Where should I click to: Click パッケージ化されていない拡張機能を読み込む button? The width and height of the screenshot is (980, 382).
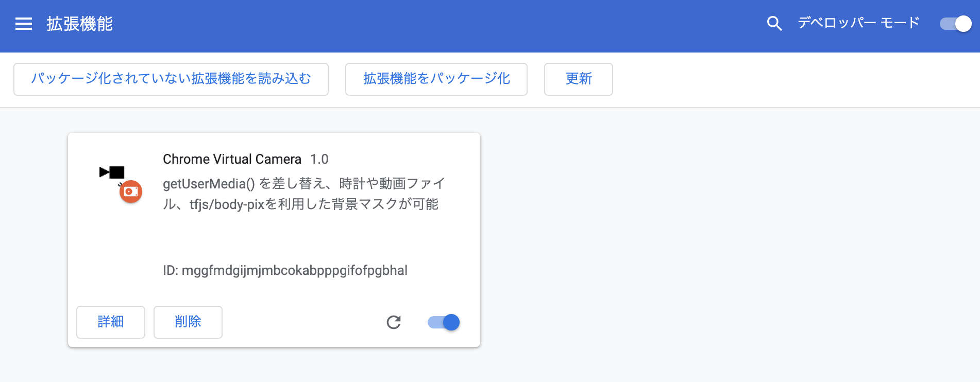click(171, 79)
